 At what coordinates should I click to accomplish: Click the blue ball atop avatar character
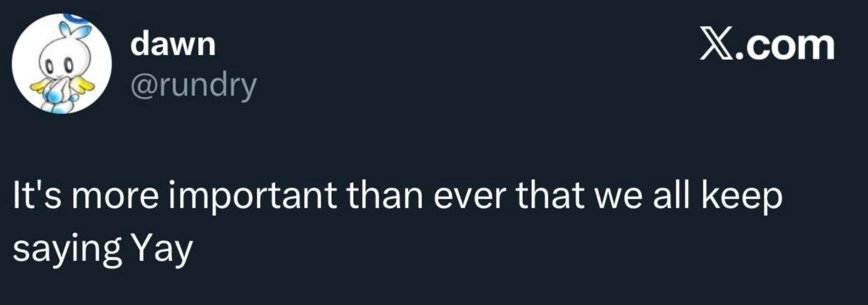75,19
